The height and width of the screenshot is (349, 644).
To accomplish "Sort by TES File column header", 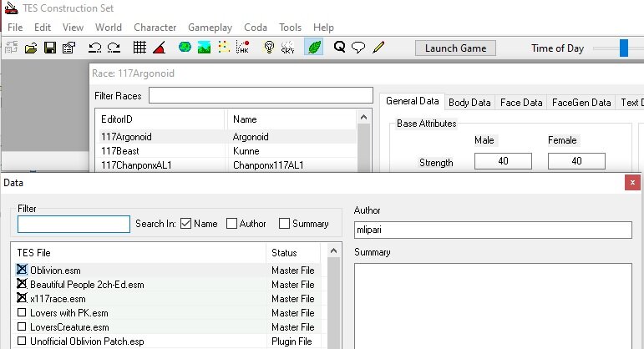I will (139, 252).
